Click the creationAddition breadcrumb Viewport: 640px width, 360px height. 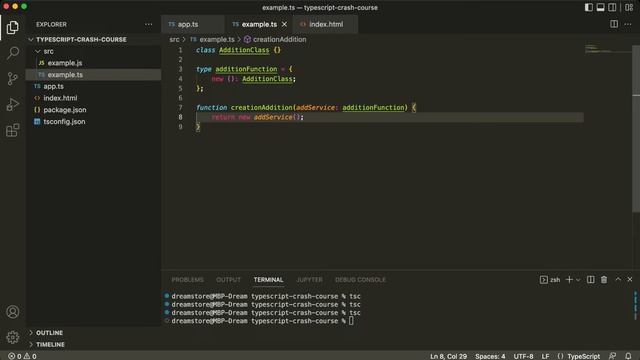point(279,40)
